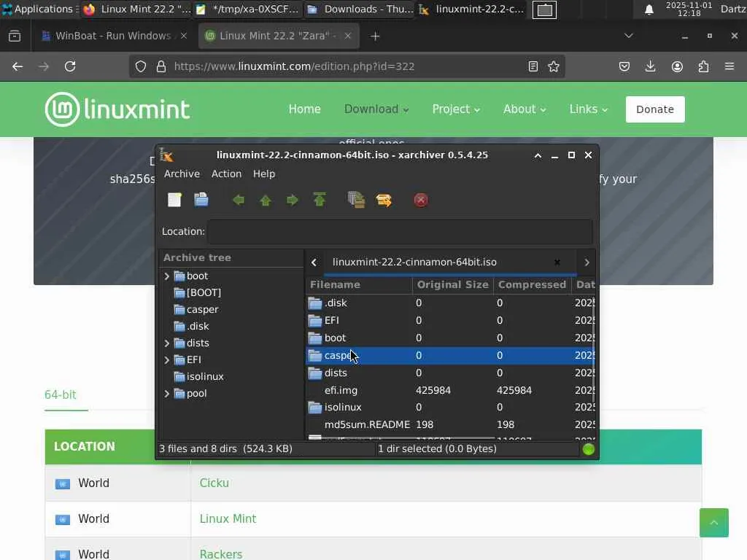The height and width of the screenshot is (560, 747).
Task: Open Links dropdown in site navigation
Action: pos(589,109)
